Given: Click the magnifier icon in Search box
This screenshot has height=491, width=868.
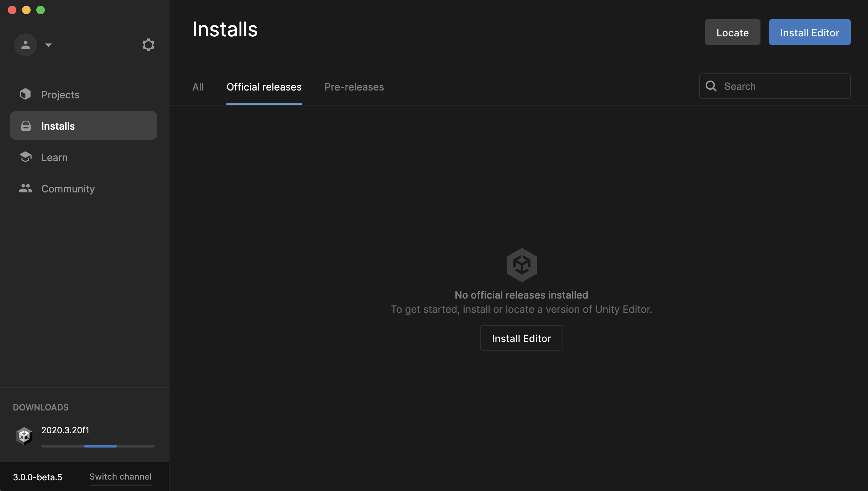Looking at the screenshot, I should point(711,86).
